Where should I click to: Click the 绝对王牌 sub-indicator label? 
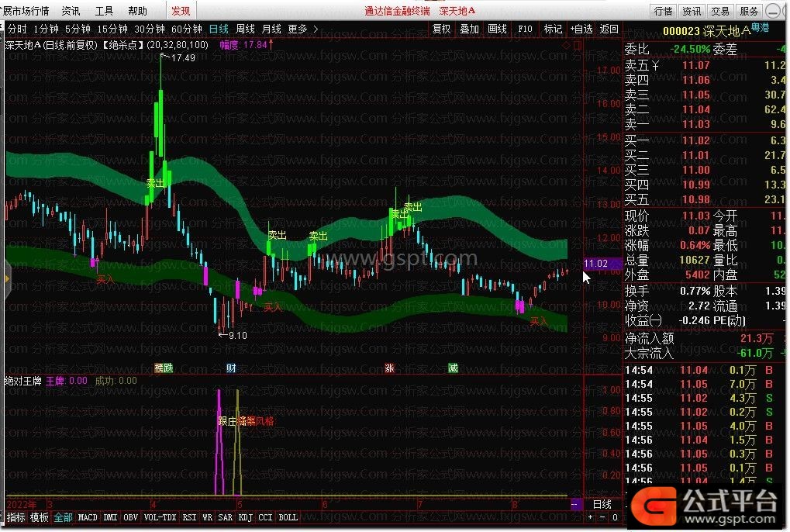[23, 382]
